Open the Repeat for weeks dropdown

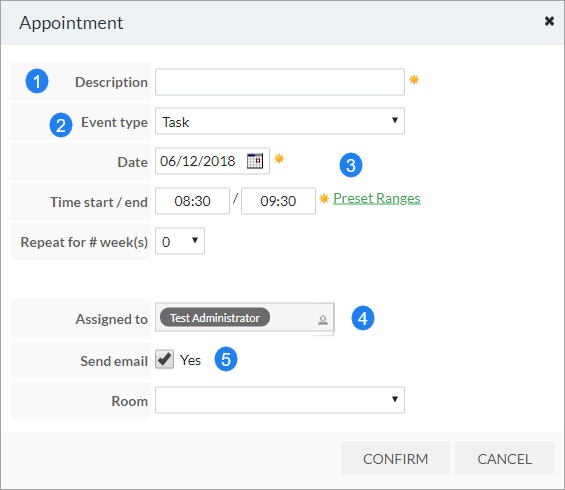(x=180, y=241)
